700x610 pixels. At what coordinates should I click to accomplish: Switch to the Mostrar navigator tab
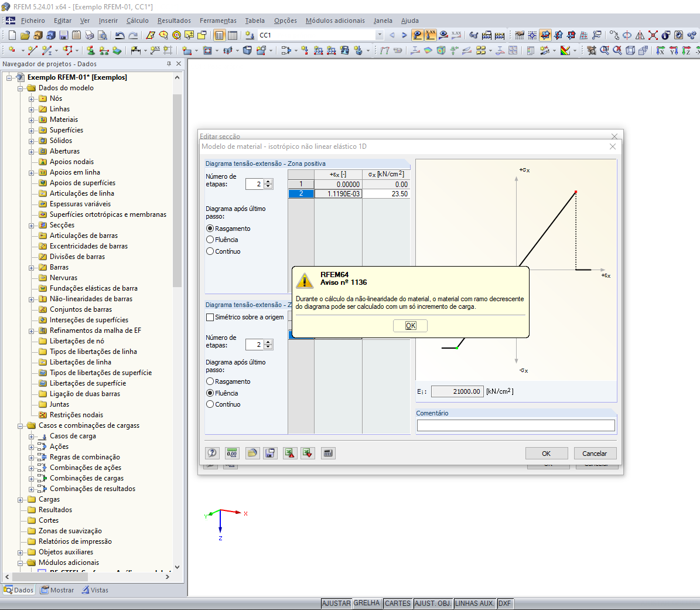(57, 590)
